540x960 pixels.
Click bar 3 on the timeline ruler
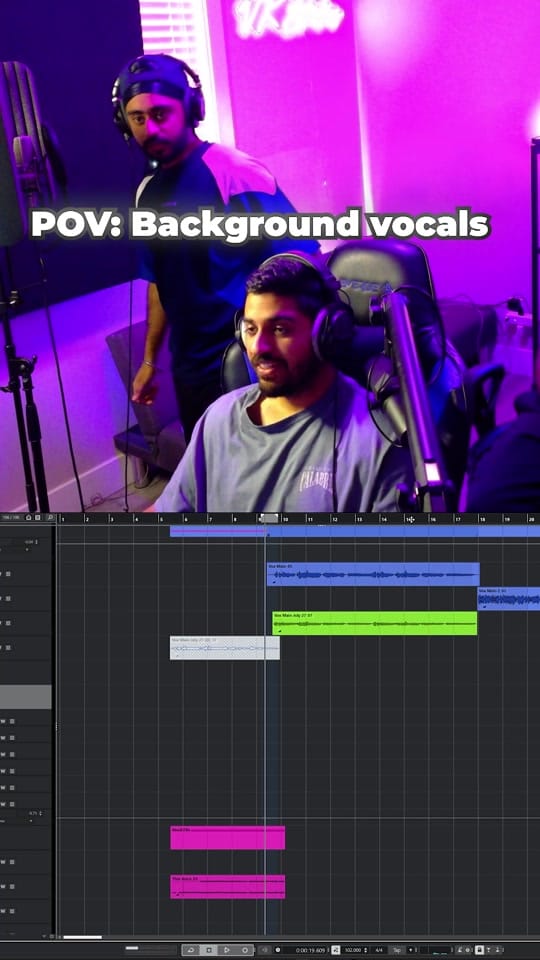click(x=112, y=519)
